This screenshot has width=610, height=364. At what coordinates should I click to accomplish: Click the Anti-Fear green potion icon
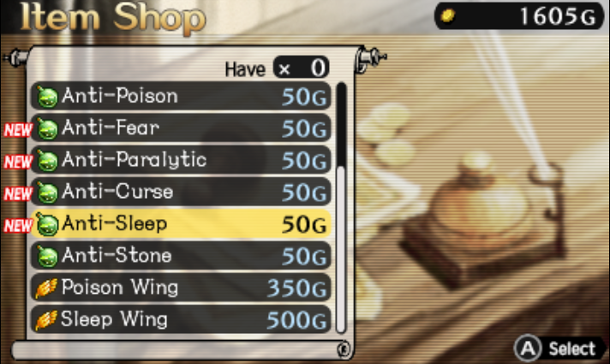(47, 128)
